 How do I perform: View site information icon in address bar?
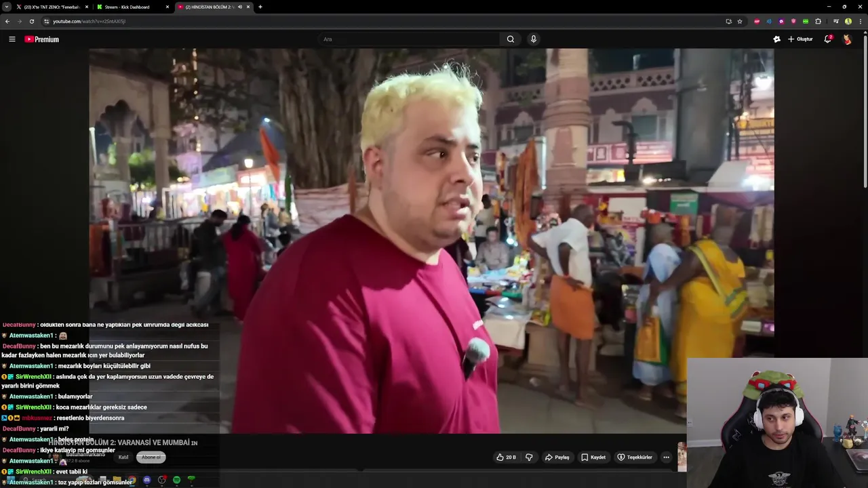pyautogui.click(x=46, y=21)
